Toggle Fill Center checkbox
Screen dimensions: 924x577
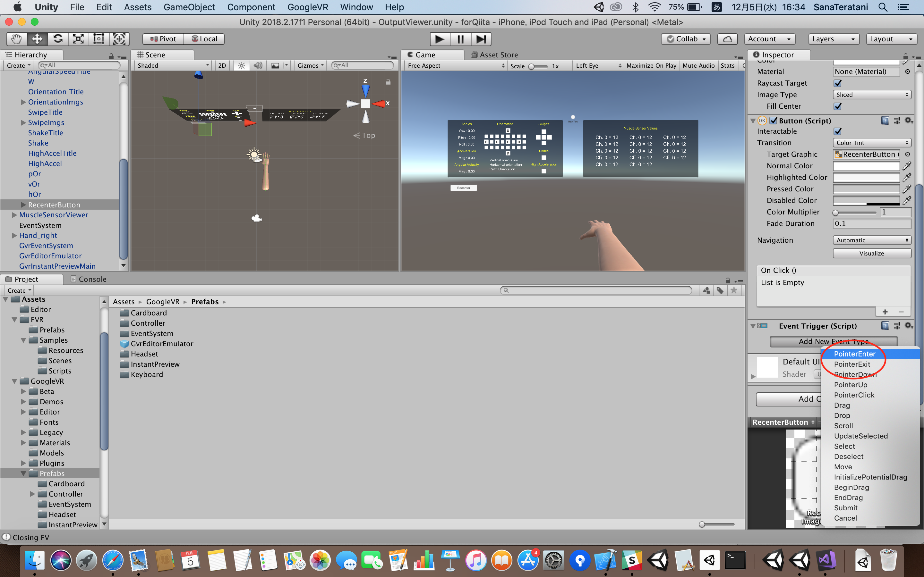click(x=838, y=106)
